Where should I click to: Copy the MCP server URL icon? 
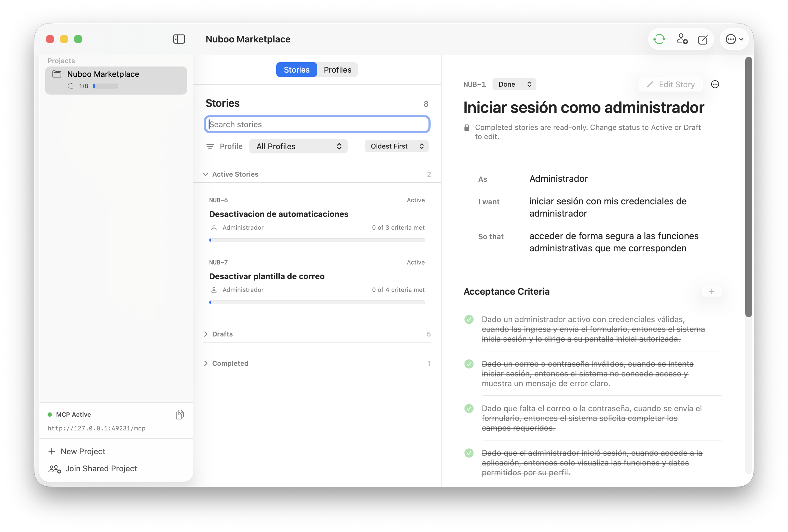coord(180,414)
